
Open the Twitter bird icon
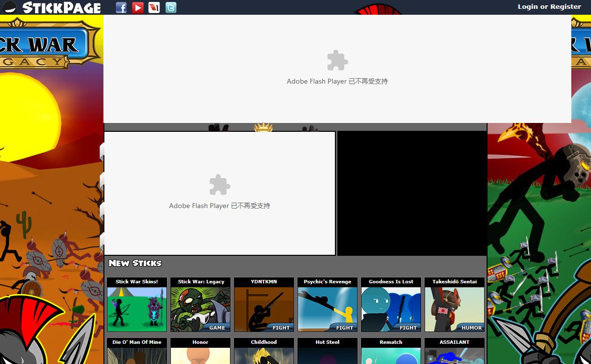pyautogui.click(x=170, y=7)
